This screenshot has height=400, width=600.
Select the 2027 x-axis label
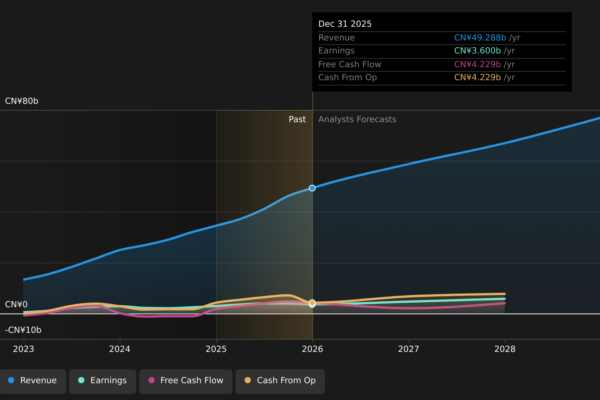click(x=408, y=349)
